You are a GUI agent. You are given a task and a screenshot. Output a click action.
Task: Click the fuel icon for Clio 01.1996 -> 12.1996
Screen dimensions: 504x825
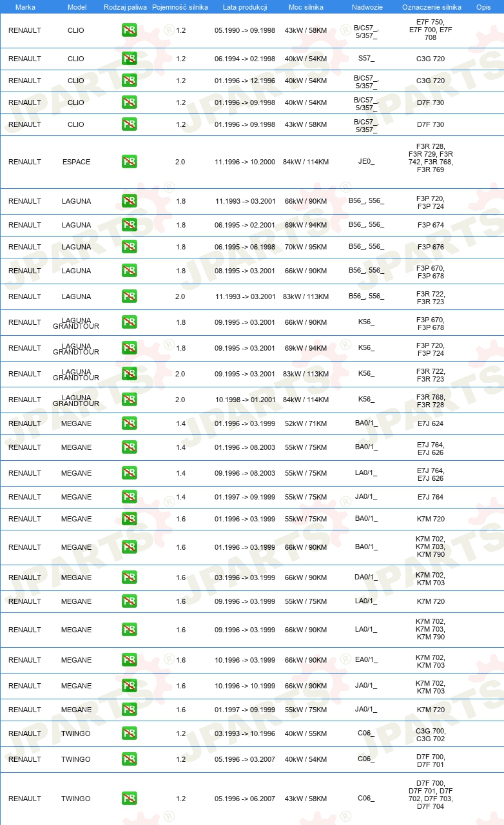[129, 81]
